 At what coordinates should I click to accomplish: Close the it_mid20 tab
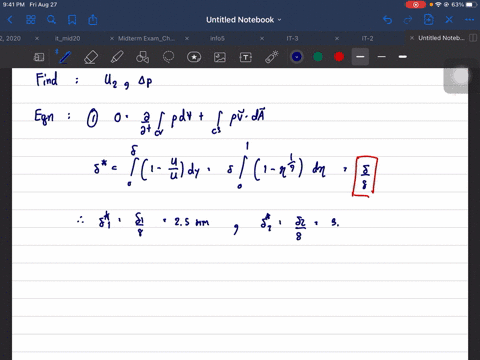[37, 38]
